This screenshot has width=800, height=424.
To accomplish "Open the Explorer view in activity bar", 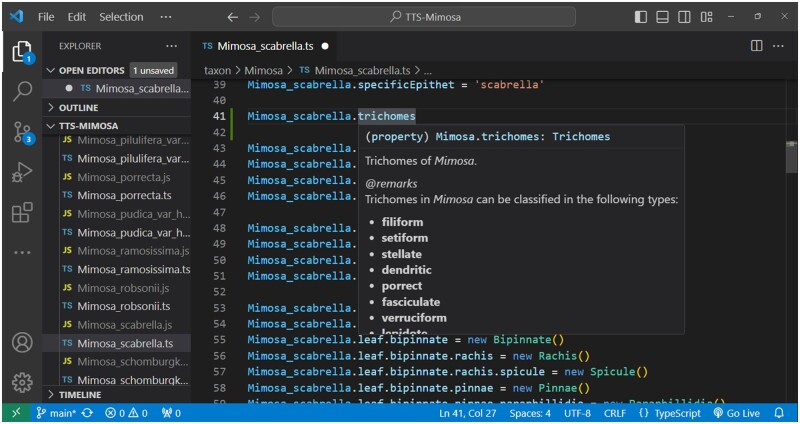I will click(22, 52).
